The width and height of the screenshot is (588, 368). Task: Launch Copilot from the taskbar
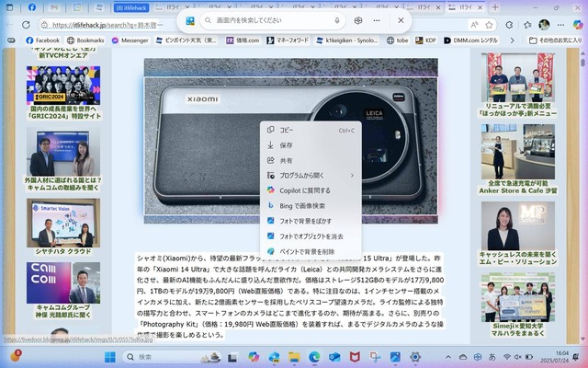pyautogui.click(x=254, y=357)
